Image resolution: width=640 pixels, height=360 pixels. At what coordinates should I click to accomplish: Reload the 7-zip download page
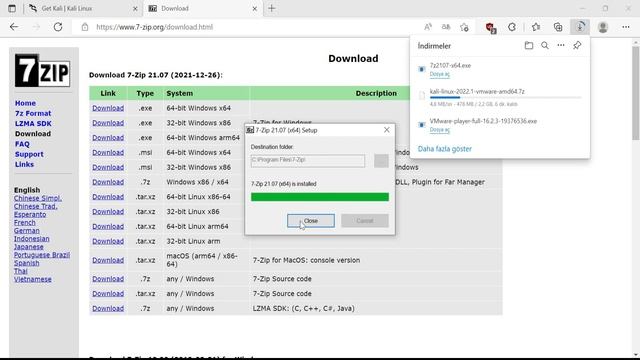pyautogui.click(x=58, y=27)
